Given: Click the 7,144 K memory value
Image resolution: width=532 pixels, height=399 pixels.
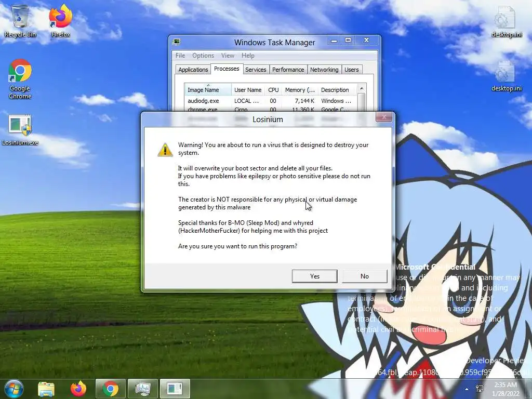Looking at the screenshot, I should tap(304, 101).
